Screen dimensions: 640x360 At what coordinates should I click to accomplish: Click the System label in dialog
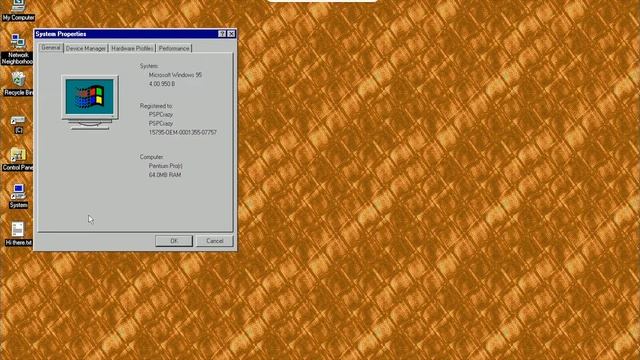[x=149, y=66]
